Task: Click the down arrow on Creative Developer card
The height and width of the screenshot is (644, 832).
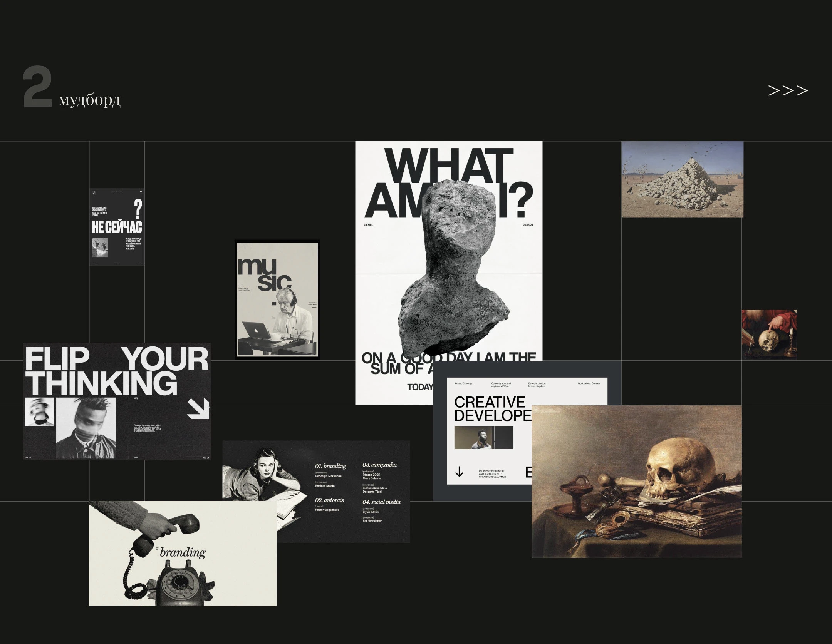Action: coord(459,472)
